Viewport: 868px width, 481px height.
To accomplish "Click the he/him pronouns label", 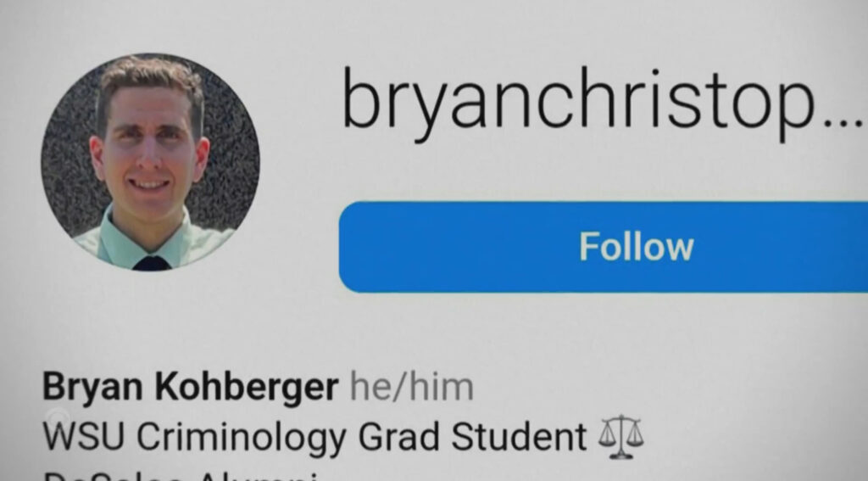I will point(412,387).
